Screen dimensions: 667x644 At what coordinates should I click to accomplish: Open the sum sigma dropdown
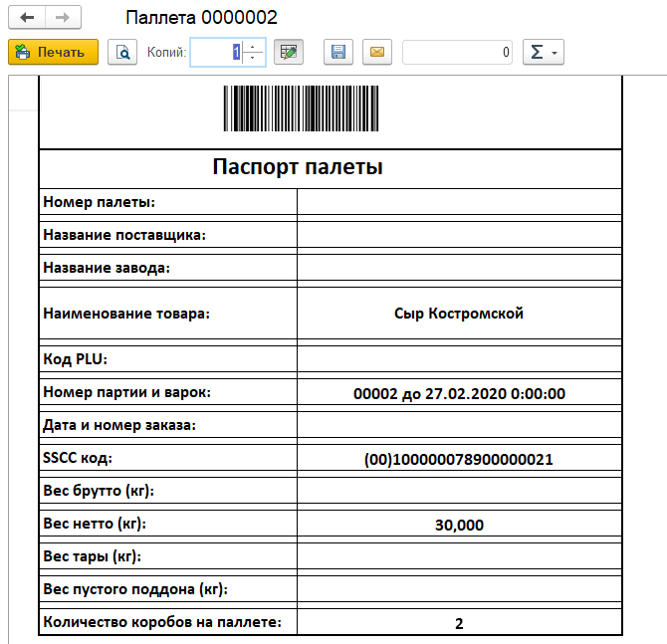(x=543, y=52)
